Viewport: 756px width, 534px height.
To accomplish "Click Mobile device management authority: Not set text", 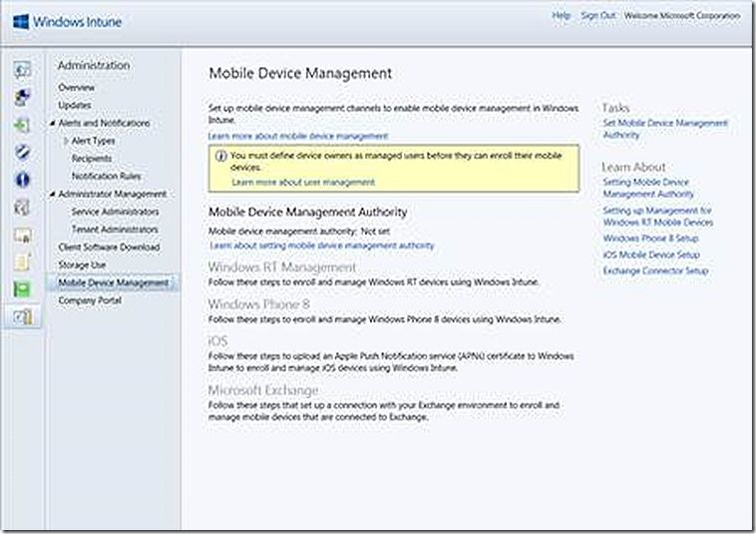I will coord(299,231).
